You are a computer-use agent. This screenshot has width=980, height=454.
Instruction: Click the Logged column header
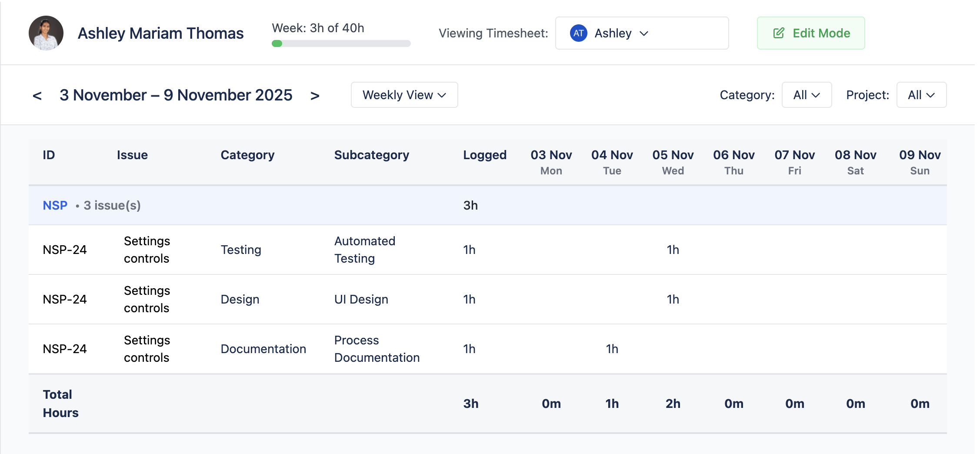point(485,155)
